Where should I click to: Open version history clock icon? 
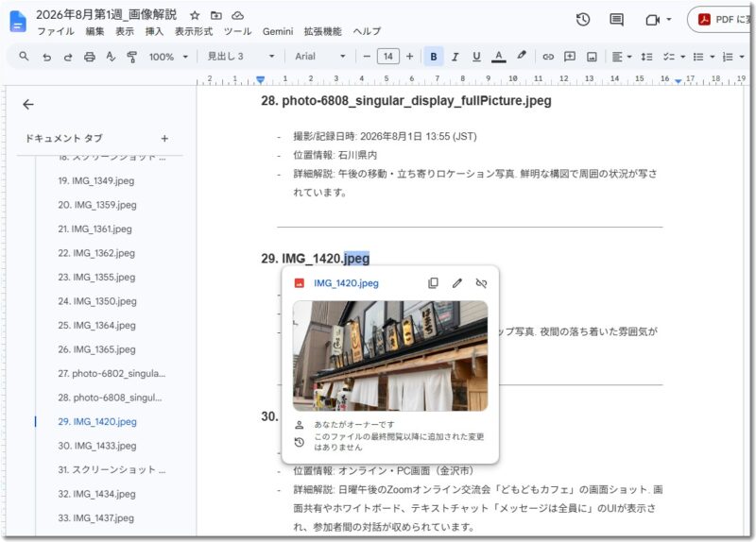coord(583,19)
